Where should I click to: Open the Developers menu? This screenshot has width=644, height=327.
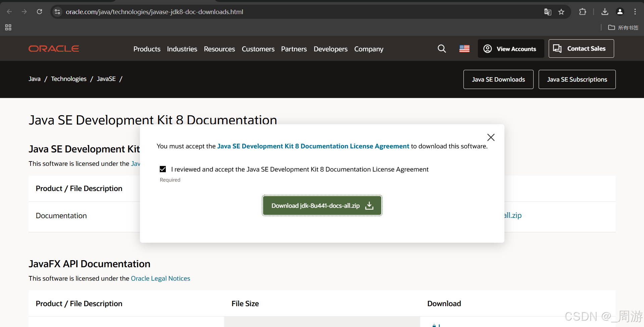tap(331, 49)
